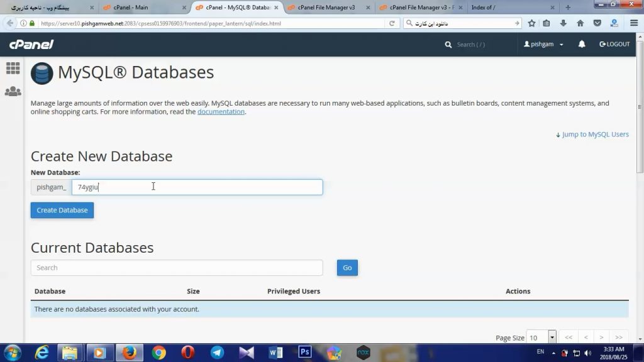This screenshot has width=644, height=362.
Task: Click the site info icon in address bar
Action: (23, 23)
